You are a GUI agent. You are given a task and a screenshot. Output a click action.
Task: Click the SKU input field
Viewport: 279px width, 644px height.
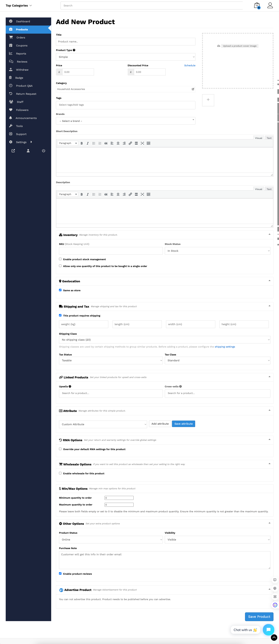111,251
